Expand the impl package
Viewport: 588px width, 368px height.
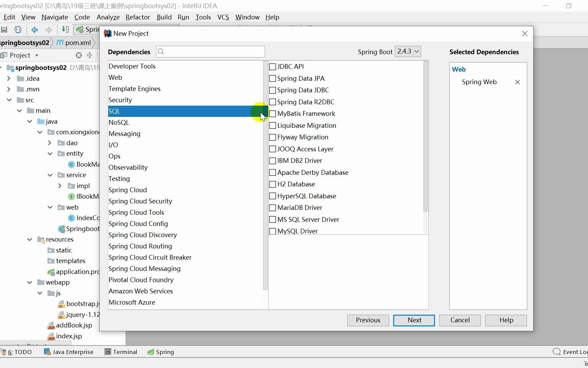(x=60, y=186)
